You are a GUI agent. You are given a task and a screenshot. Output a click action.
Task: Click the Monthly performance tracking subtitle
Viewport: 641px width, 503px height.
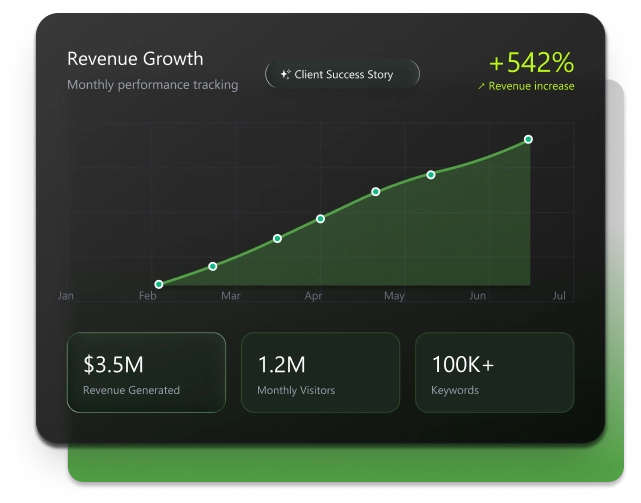(x=152, y=85)
